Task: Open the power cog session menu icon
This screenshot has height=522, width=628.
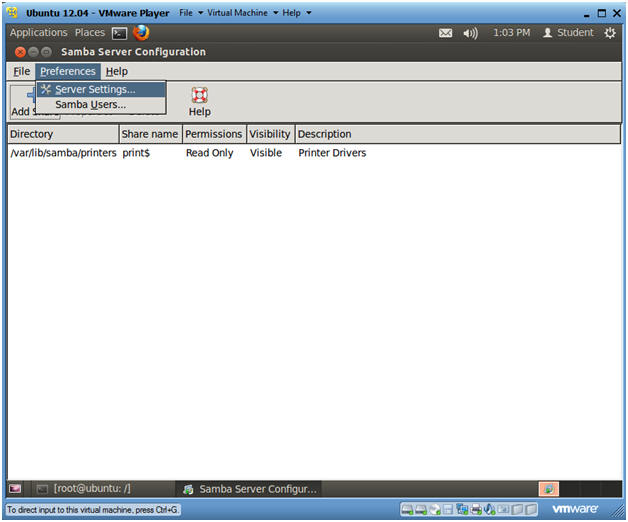Action: pos(610,33)
